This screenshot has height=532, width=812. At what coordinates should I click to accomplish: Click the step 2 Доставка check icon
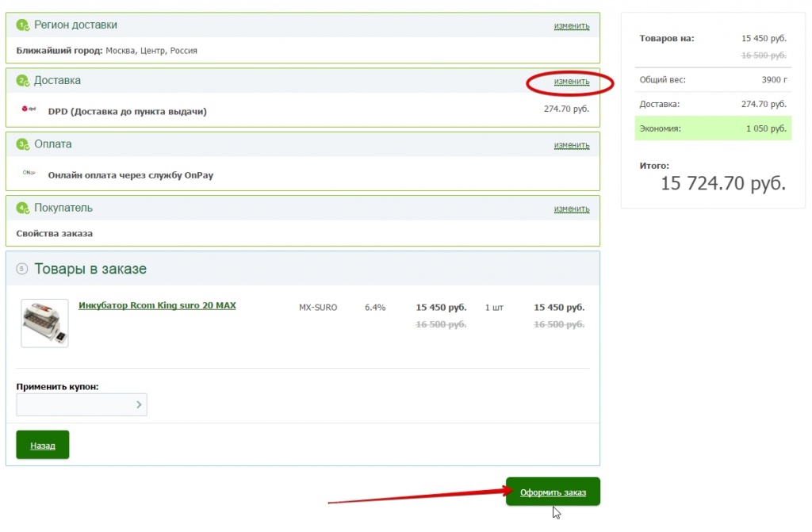click(x=22, y=81)
